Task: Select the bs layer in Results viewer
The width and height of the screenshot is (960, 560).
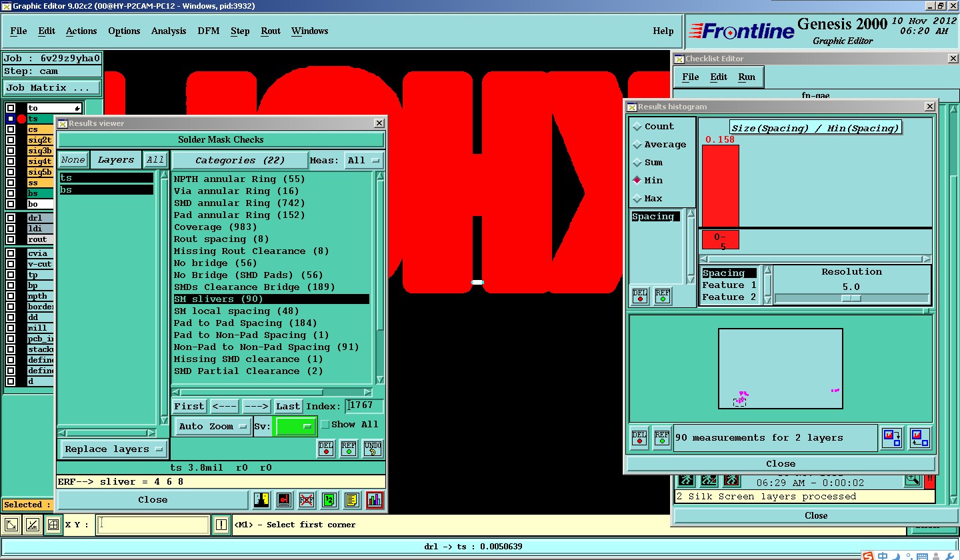Action: 106,189
